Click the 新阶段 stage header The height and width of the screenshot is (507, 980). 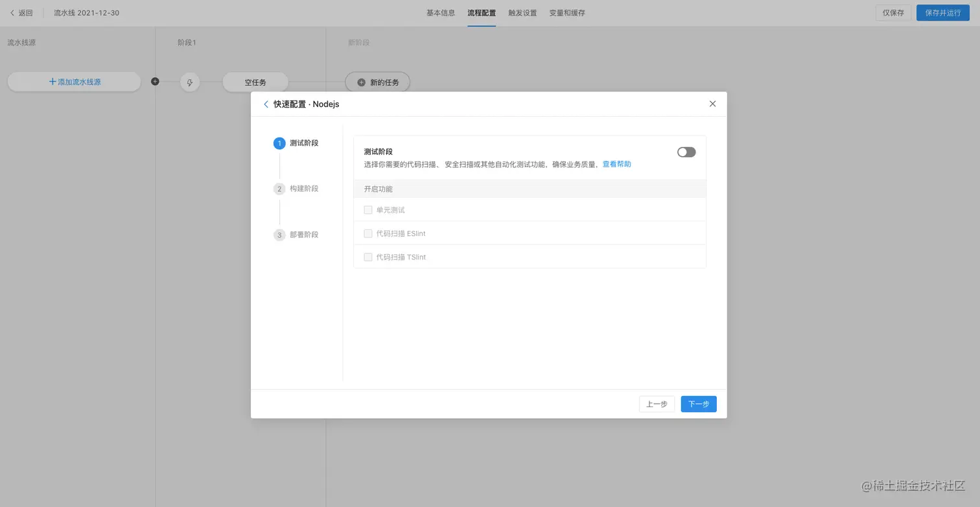[x=358, y=43]
